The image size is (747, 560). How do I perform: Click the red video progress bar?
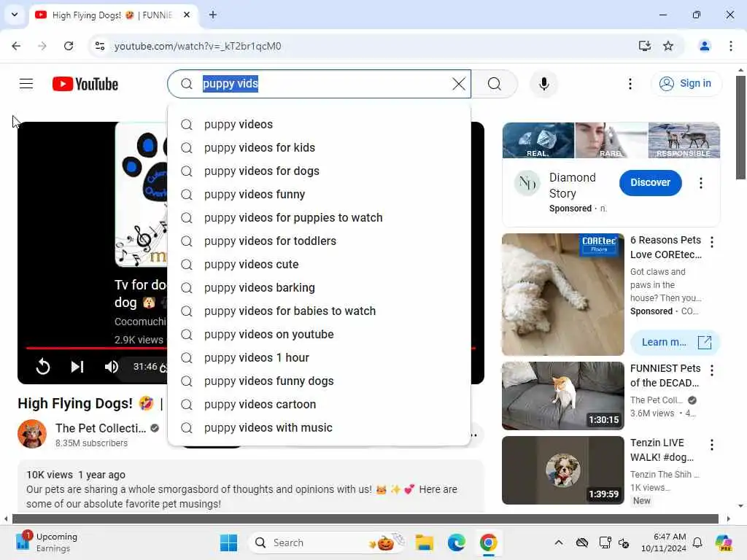97,348
